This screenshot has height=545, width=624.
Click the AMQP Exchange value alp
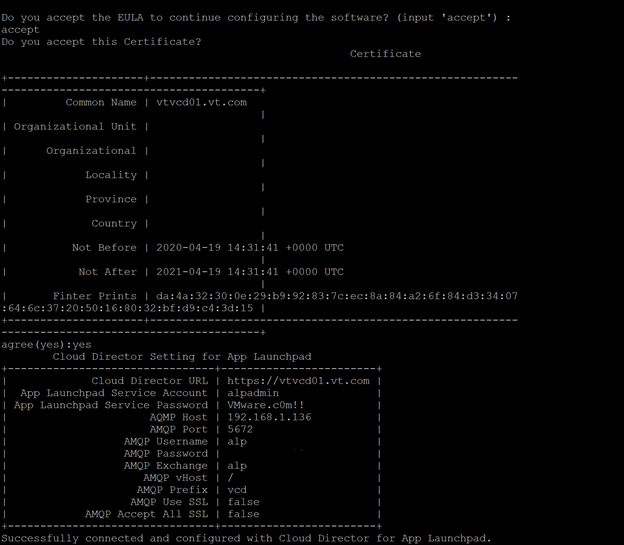tap(237, 466)
